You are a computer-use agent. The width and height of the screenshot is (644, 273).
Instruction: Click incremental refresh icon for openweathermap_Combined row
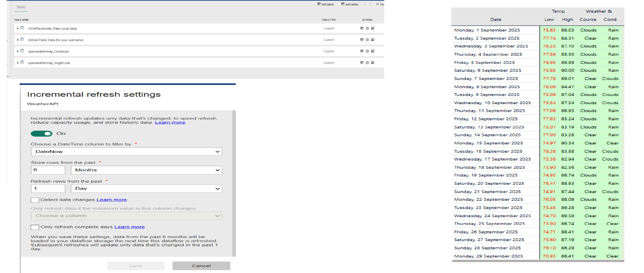coord(373,51)
